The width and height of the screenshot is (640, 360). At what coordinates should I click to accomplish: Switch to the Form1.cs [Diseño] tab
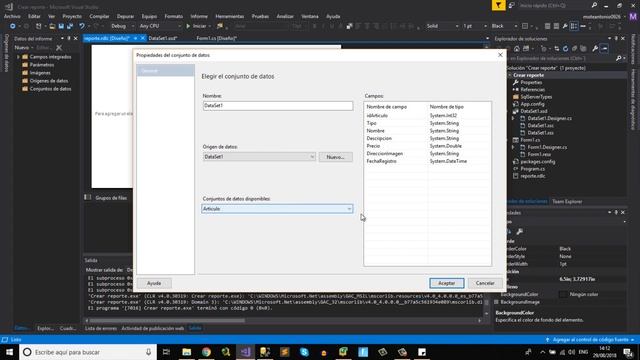tap(216, 38)
